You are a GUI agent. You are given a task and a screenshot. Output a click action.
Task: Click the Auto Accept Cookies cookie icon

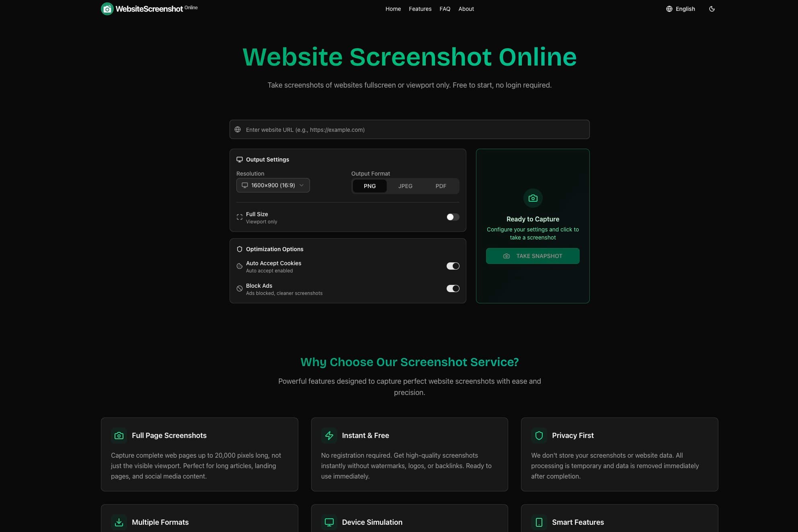pos(240,266)
